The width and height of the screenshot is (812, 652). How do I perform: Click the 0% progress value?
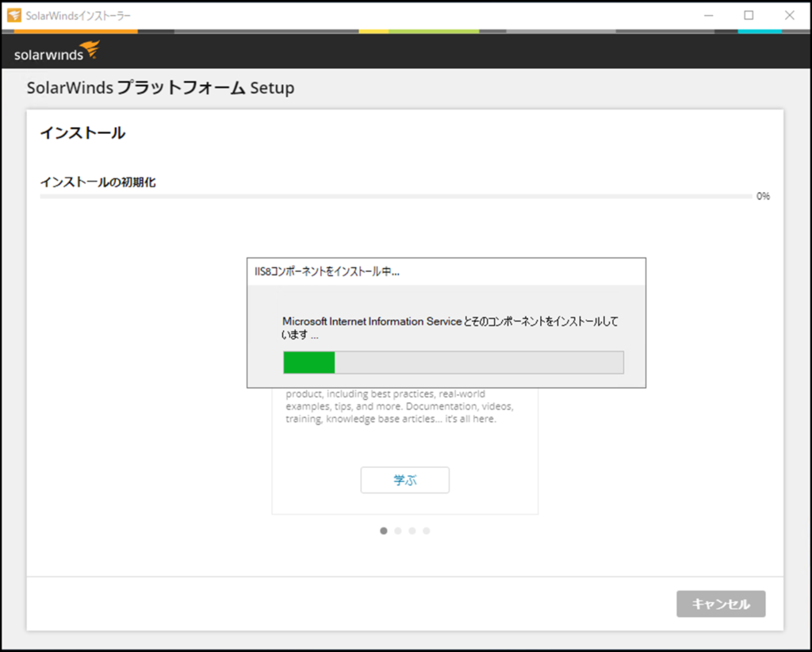763,196
